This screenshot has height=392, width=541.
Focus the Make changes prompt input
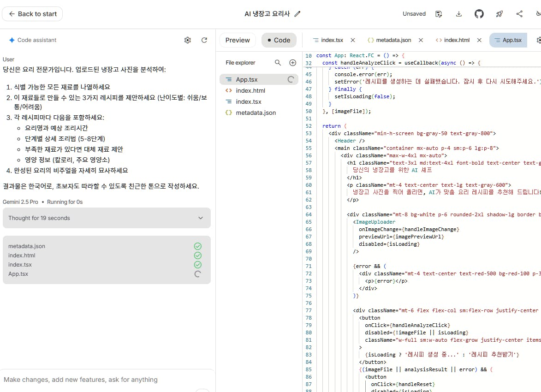pos(107,380)
